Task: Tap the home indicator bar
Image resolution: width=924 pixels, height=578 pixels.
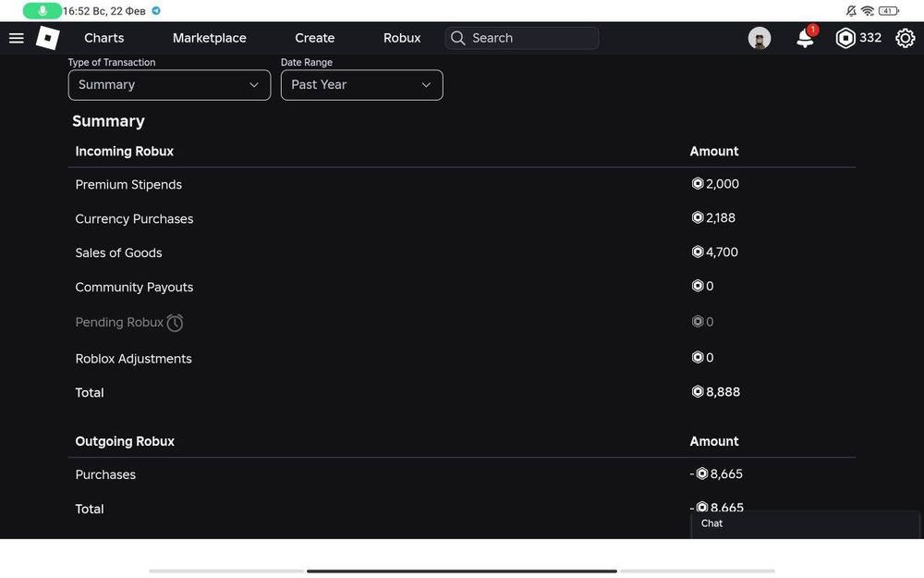Action: tap(462, 571)
